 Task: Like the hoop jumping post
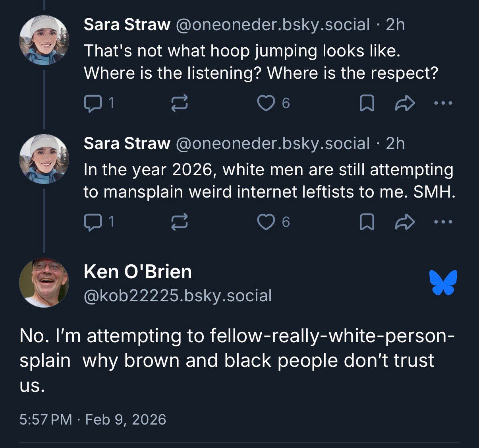(266, 103)
